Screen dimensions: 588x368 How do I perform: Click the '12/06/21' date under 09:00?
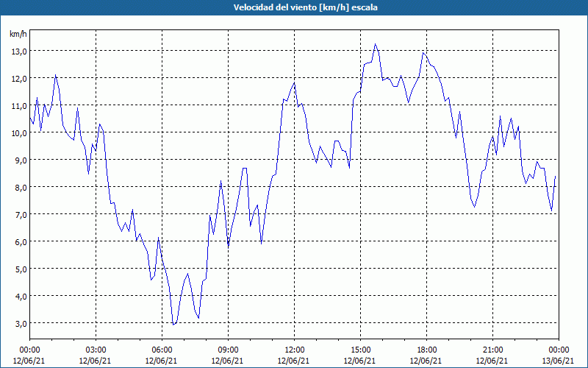pyautogui.click(x=227, y=361)
